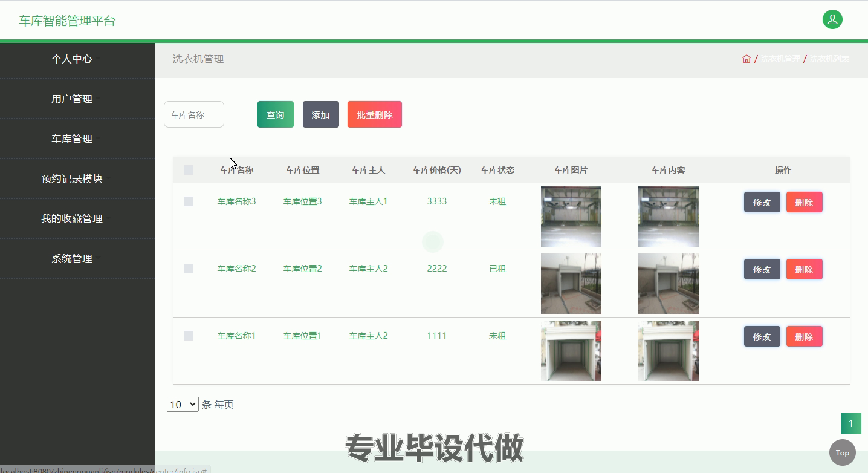Click the 查询 search button
The height and width of the screenshot is (473, 868).
click(276, 114)
